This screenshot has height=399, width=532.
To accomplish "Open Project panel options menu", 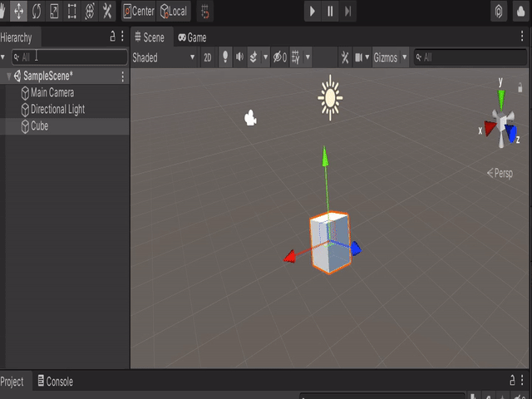I will tap(522, 380).
